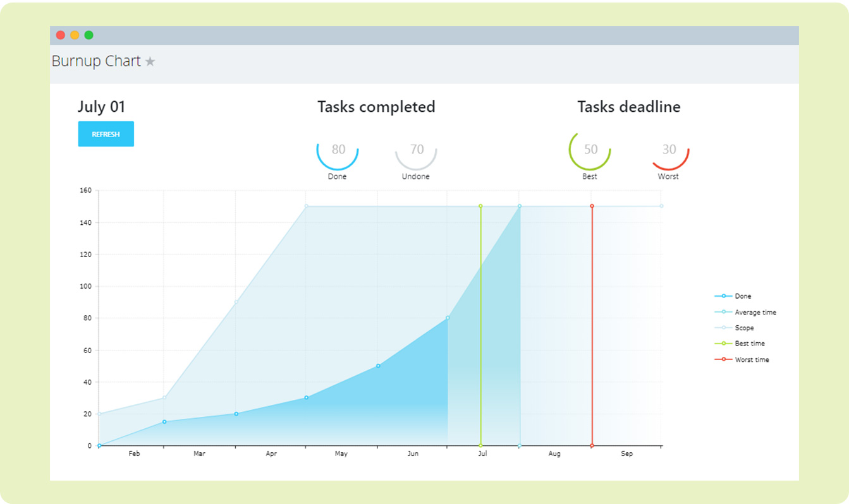Click the Done circular gauge showing 80
849x504 pixels.
pyautogui.click(x=338, y=150)
